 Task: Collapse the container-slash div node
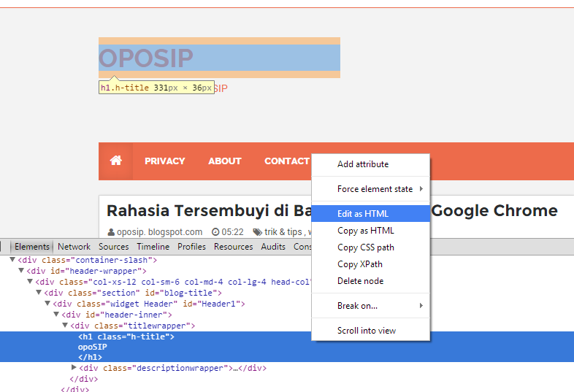point(12,259)
